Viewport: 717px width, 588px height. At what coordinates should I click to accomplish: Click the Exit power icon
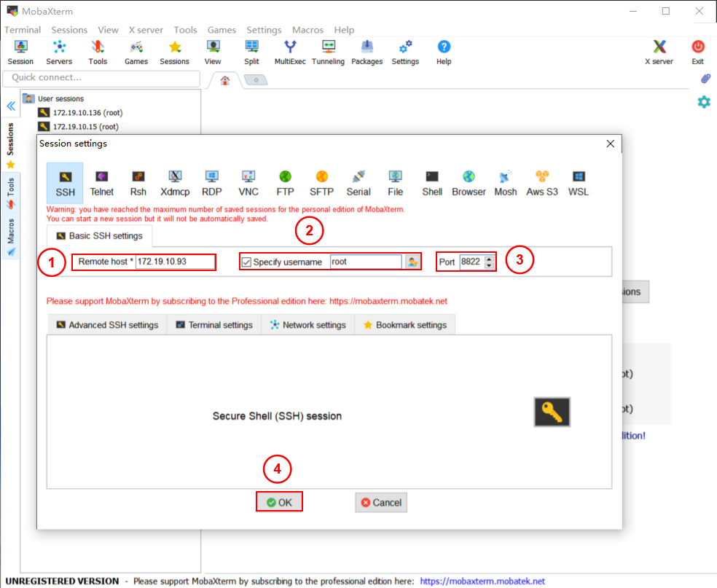[x=698, y=52]
